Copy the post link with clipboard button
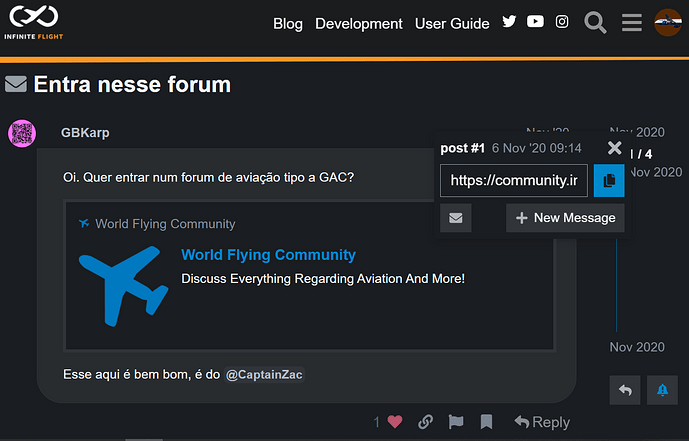The image size is (689, 441). [x=609, y=181]
